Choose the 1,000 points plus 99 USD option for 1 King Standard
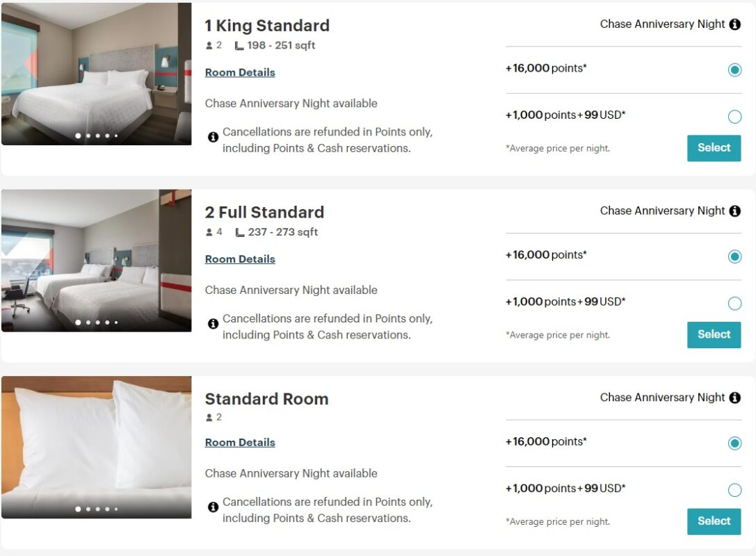756x556 pixels. pyautogui.click(x=734, y=117)
